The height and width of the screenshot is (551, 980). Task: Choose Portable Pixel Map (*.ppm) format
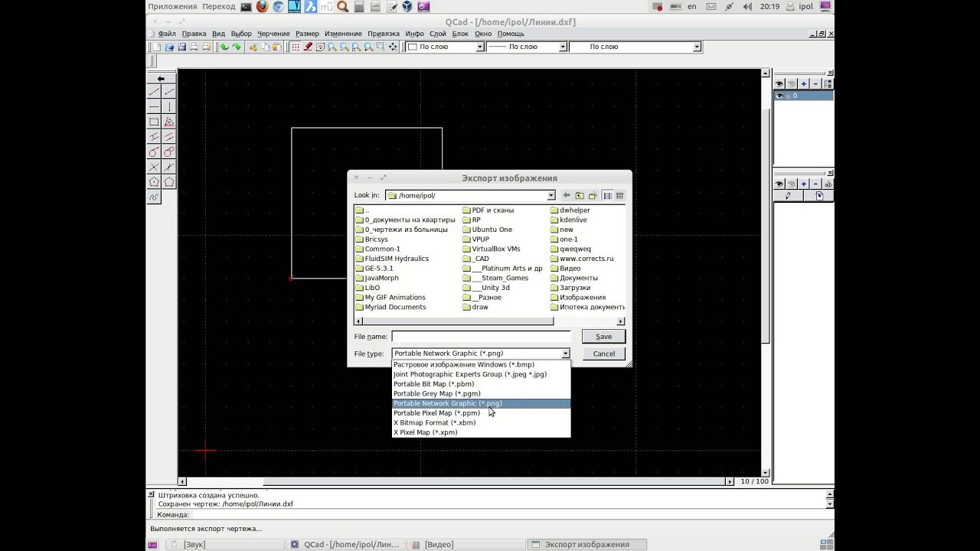click(481, 413)
